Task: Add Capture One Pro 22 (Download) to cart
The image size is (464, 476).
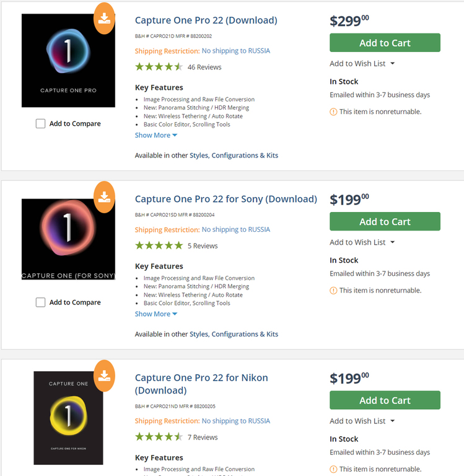Action: click(x=385, y=43)
